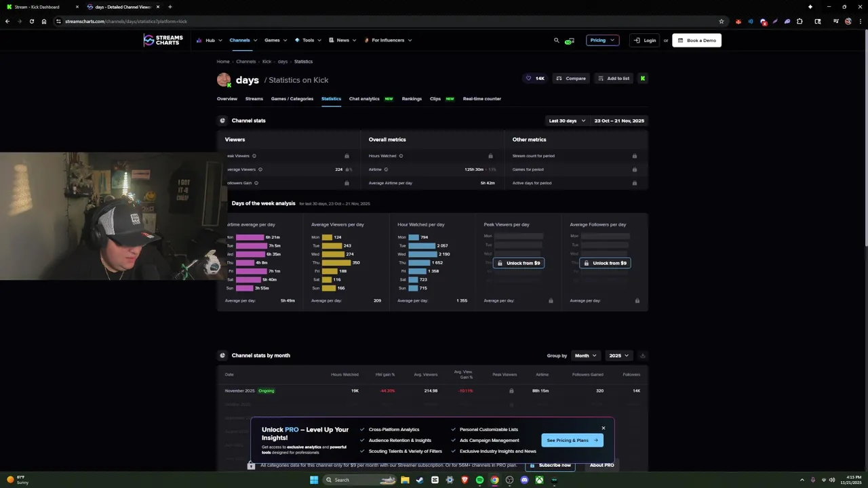Screen dimensions: 868x488
Task: Click the pie chart icon beside Channel stats
Action: 222,121
